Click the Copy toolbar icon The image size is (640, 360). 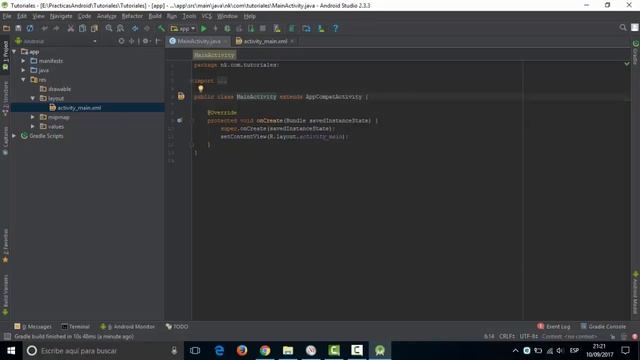(82, 29)
